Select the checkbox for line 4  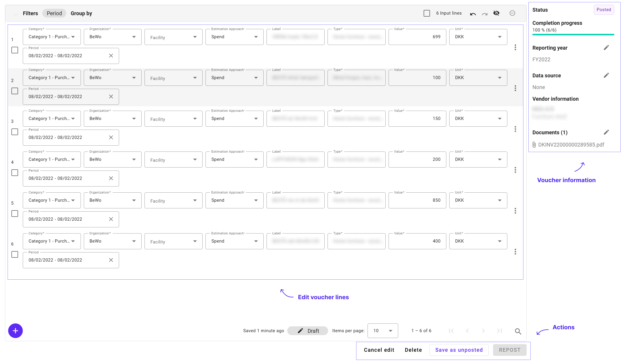tap(15, 173)
